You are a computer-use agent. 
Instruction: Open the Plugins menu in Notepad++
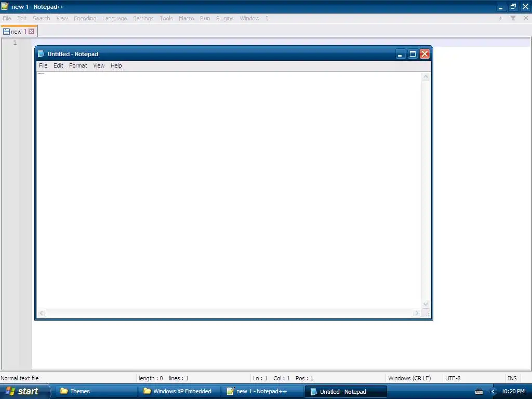tap(224, 18)
